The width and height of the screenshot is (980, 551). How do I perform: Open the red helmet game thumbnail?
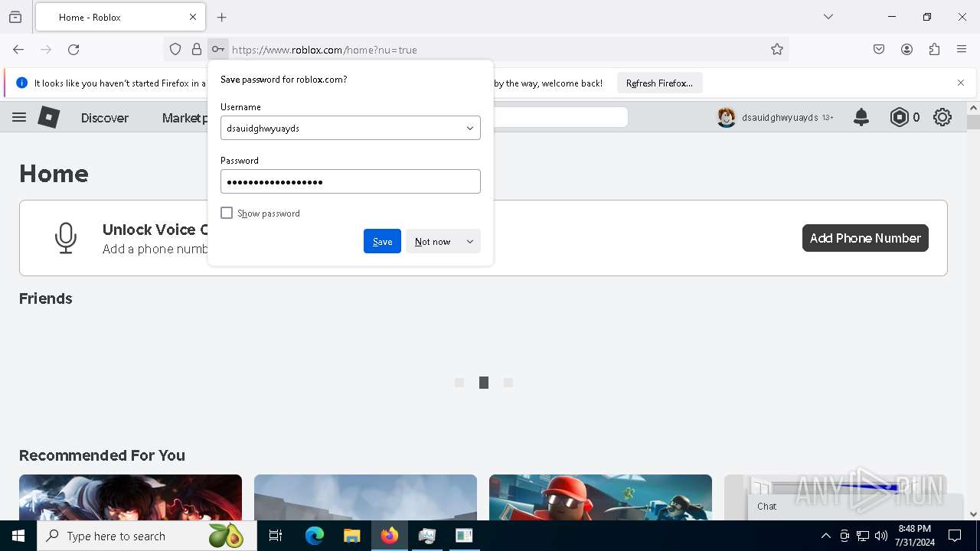click(x=600, y=497)
